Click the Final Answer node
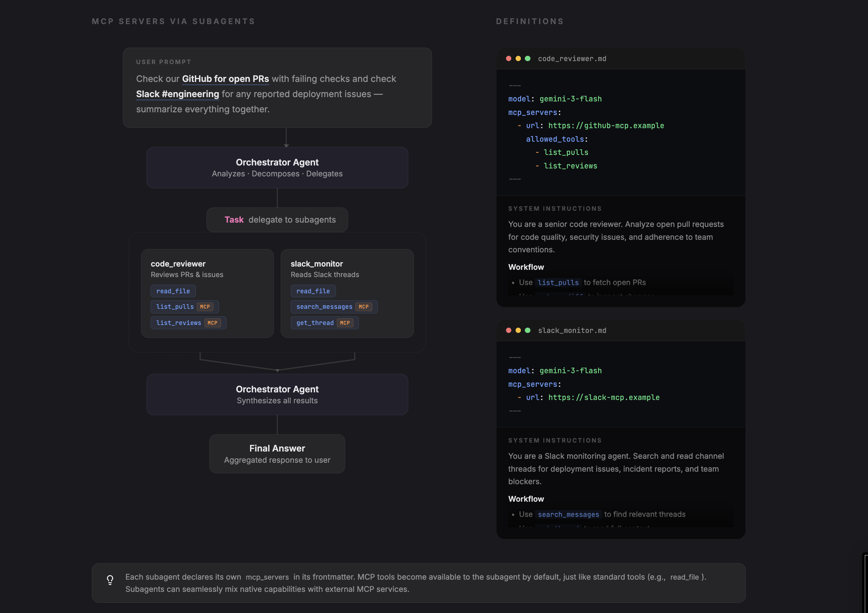Screen dimensions: 868x613 [x=277, y=453]
